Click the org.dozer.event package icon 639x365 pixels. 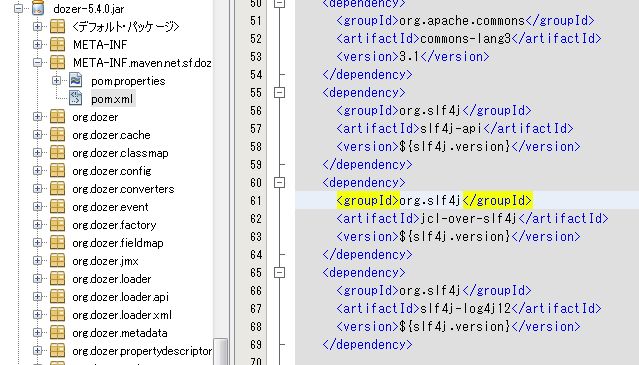point(57,207)
